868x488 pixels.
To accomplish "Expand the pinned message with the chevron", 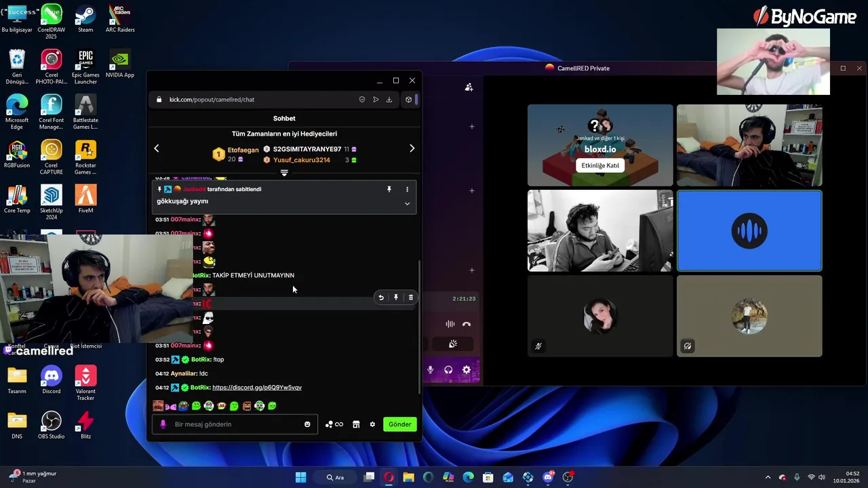I will [x=407, y=203].
